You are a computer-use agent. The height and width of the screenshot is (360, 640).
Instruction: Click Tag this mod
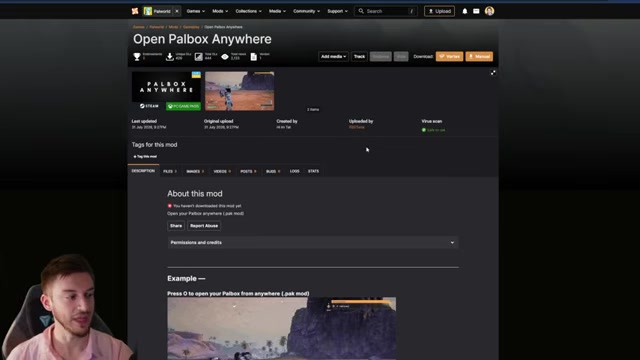tap(145, 156)
